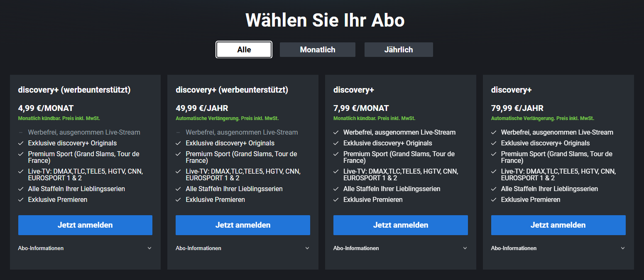Select the Alle tab
The height and width of the screenshot is (280, 644).
click(244, 49)
